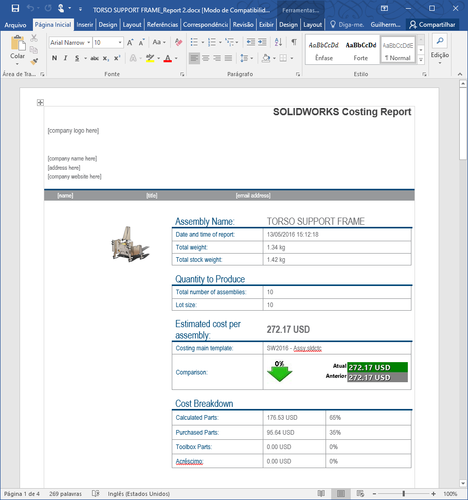Click the Compartilhar share button

pyautogui.click(x=432, y=25)
